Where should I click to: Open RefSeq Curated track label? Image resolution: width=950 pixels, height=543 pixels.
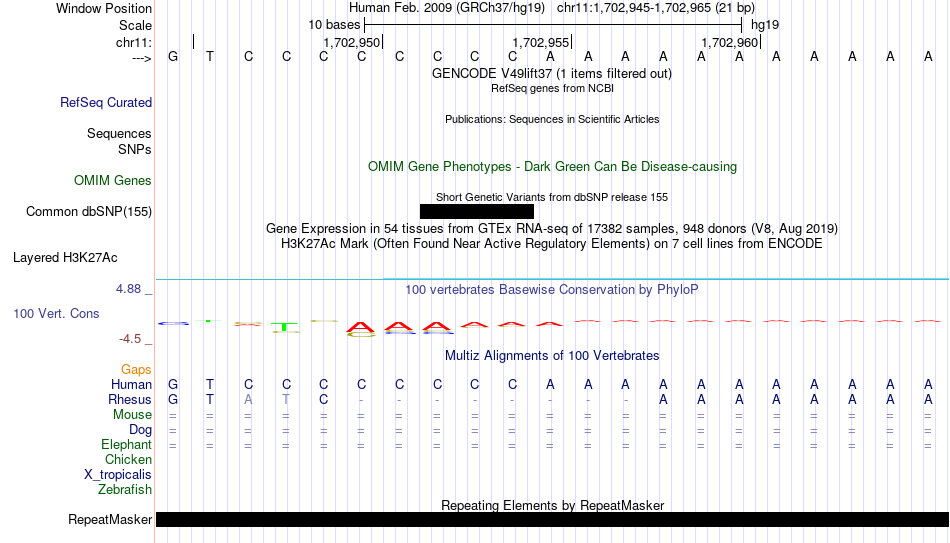(106, 102)
